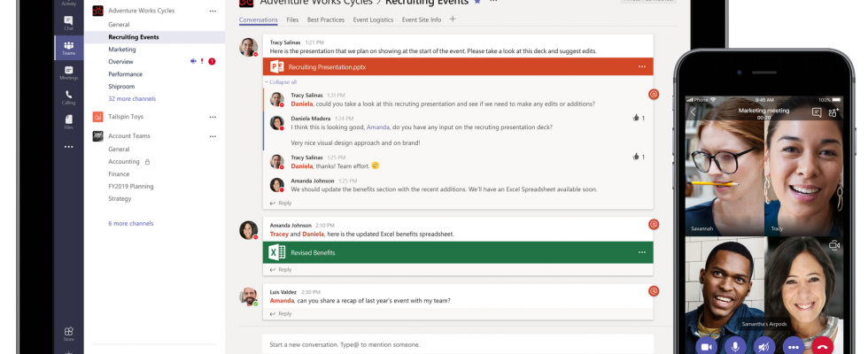
Task: Open the meeting chat on the phone
Action: (817, 112)
